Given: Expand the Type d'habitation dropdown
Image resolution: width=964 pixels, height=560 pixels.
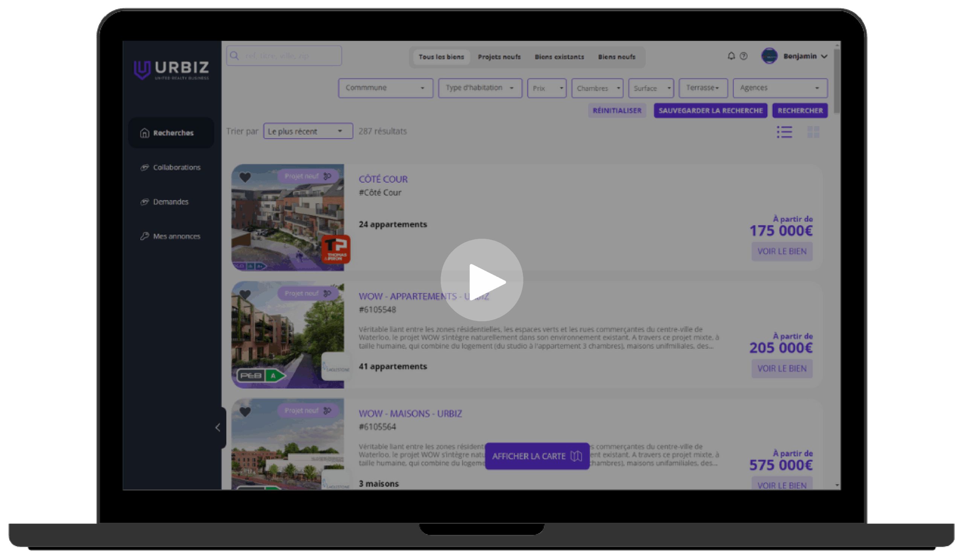Looking at the screenshot, I should coord(480,88).
